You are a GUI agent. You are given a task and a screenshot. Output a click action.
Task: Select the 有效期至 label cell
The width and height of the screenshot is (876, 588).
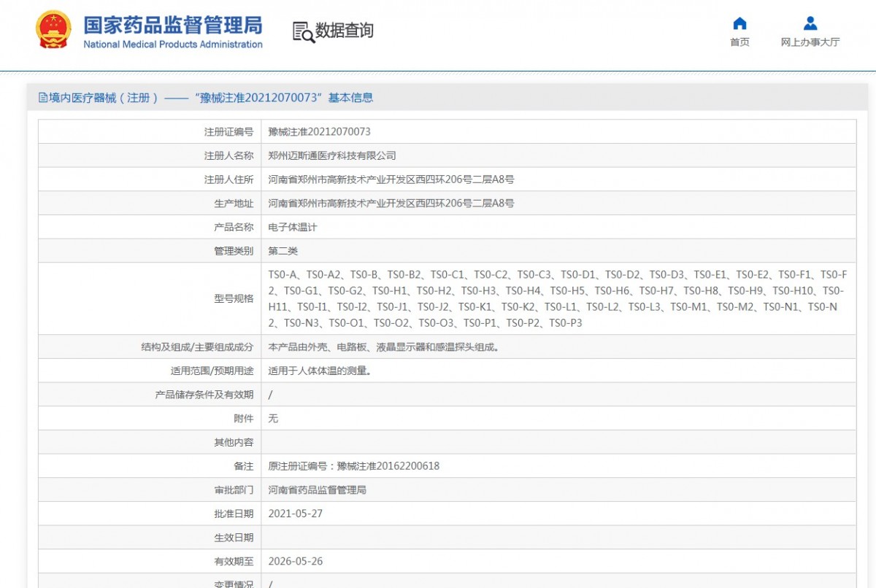[150, 562]
